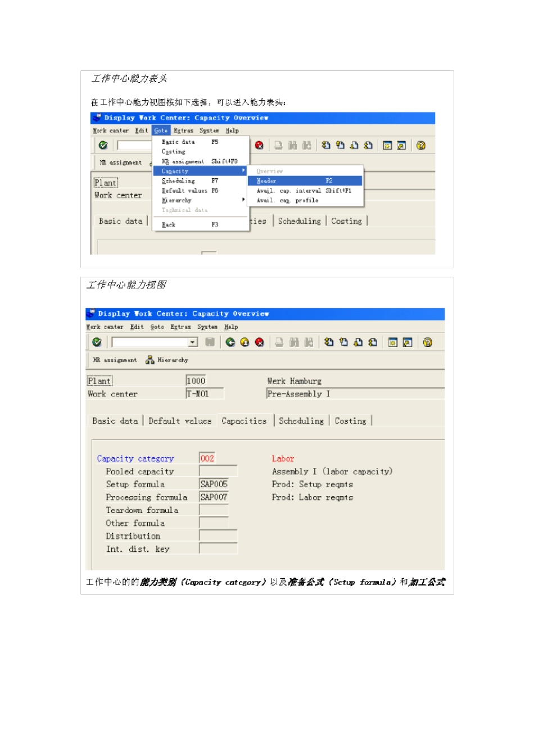Open the Extras menu in window with Goto open

click(183, 130)
